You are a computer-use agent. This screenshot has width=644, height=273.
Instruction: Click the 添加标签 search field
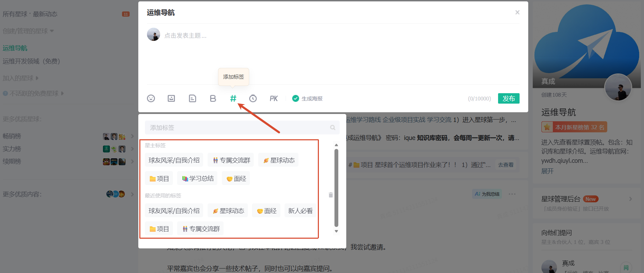coord(242,127)
